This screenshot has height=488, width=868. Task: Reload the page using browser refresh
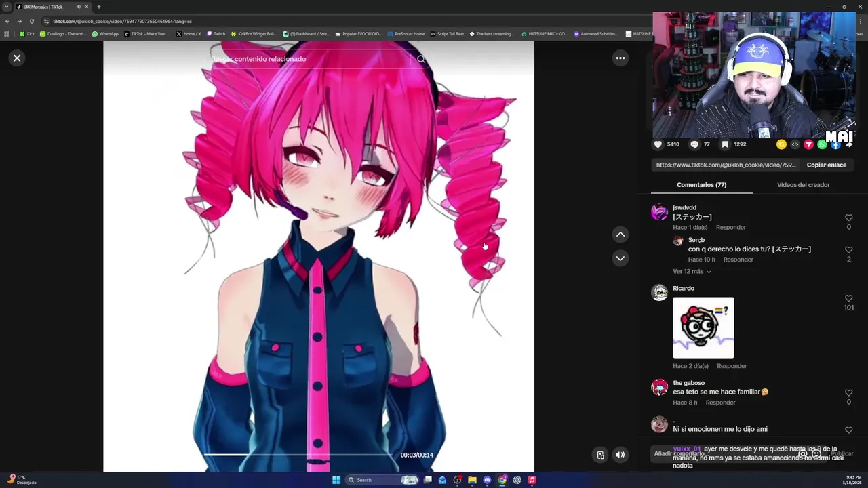tap(31, 21)
